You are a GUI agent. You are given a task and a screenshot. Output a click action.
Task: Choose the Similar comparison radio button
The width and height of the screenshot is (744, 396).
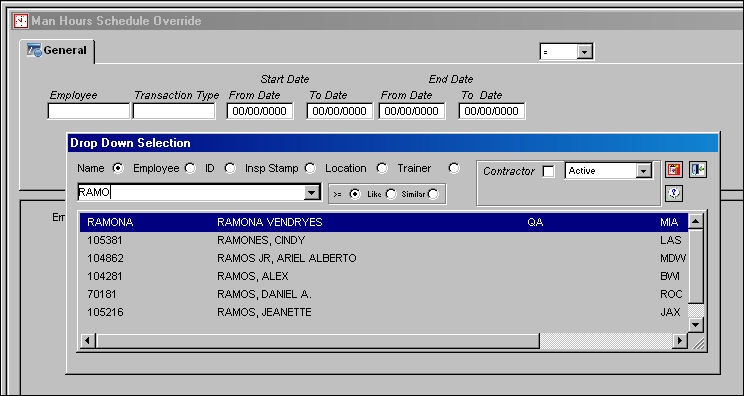(433, 194)
